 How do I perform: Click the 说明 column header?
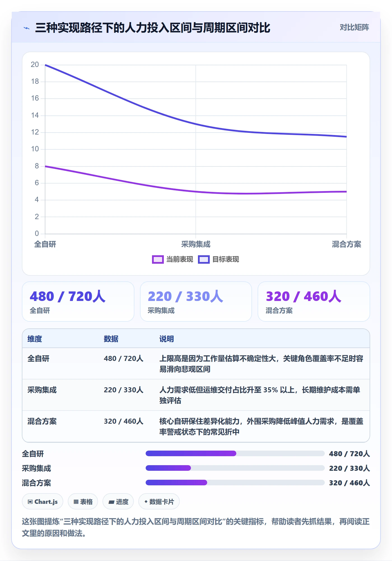(167, 339)
